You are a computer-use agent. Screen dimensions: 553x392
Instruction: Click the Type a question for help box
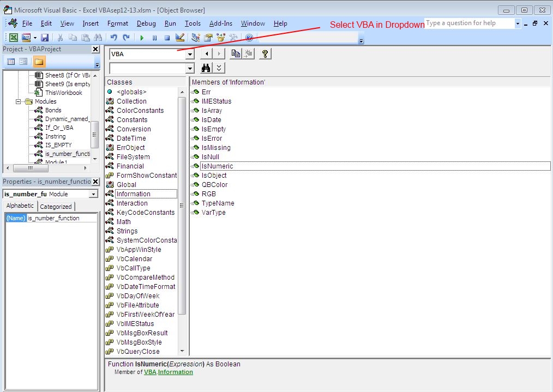[x=470, y=23]
